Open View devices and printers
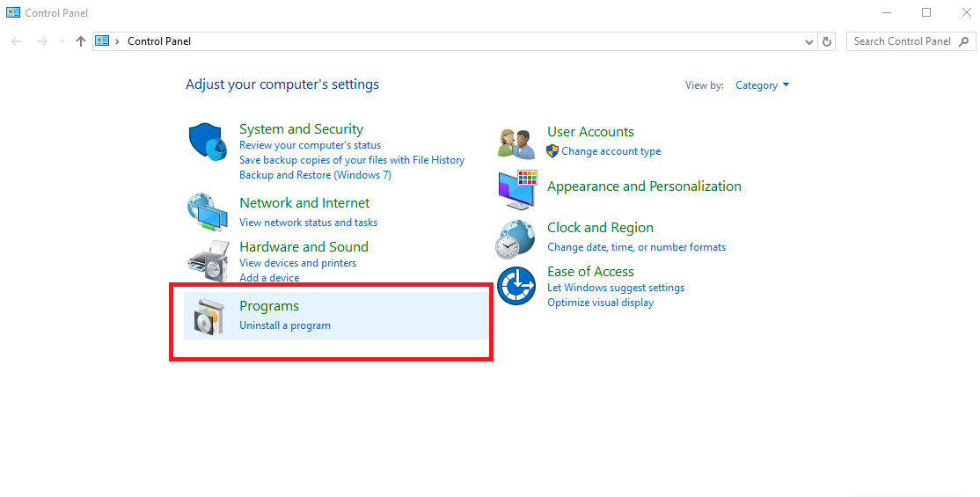This screenshot has height=497, width=980. tap(297, 263)
